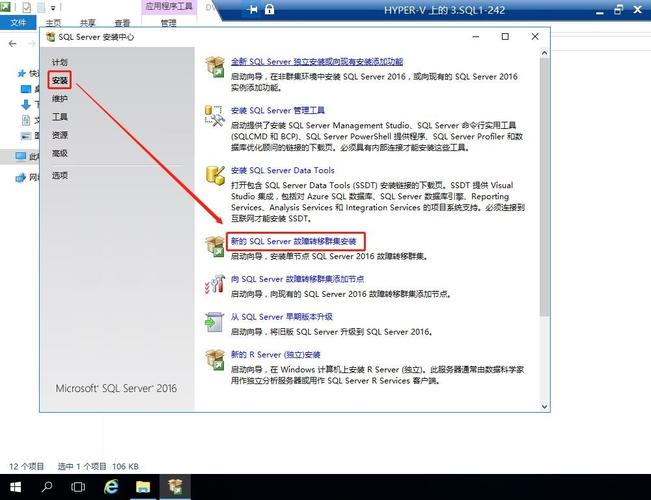
Task: Open File Explorer from the taskbar
Action: (x=143, y=487)
